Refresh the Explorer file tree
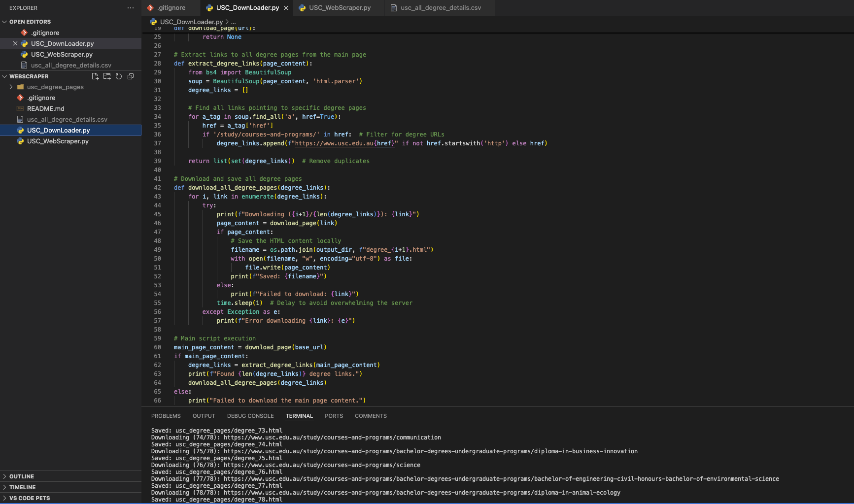Image resolution: width=854 pixels, height=504 pixels. point(119,76)
